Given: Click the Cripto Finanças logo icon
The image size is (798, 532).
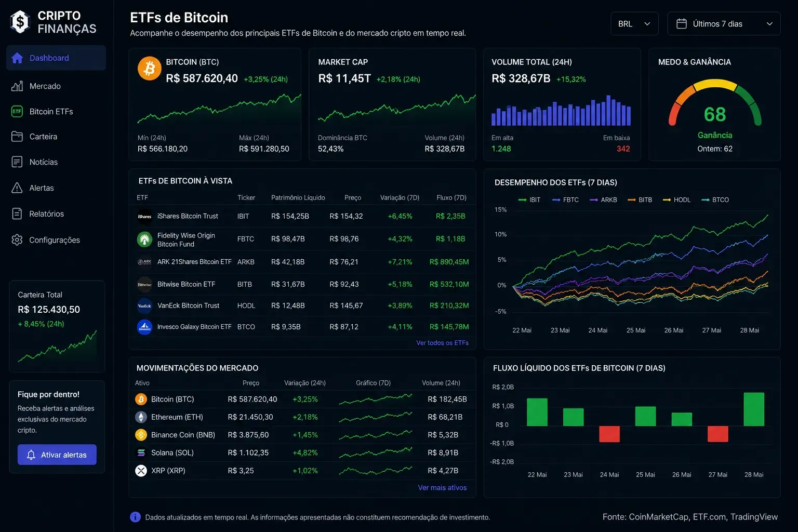Looking at the screenshot, I should tap(20, 22).
